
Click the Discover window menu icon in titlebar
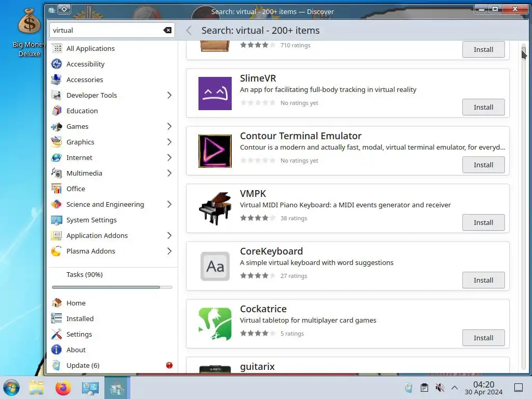tap(51, 10)
